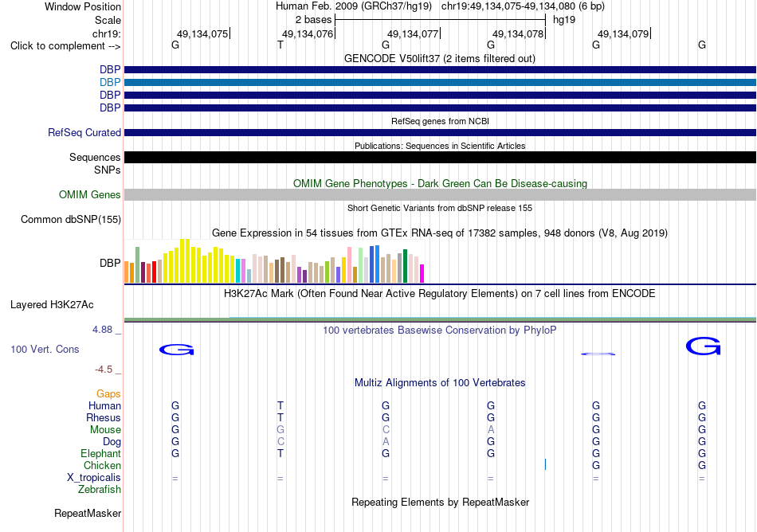Screen dimensions: 757x532
Task: Click the OMIM Gene Phenotypes track title
Action: tap(440, 184)
